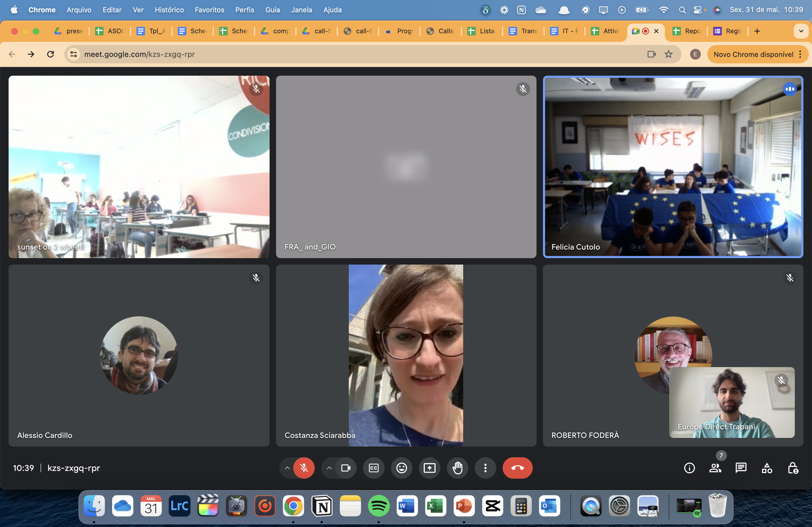Open Microsoft Word from the Dock
This screenshot has height=527, width=812.
click(x=407, y=506)
